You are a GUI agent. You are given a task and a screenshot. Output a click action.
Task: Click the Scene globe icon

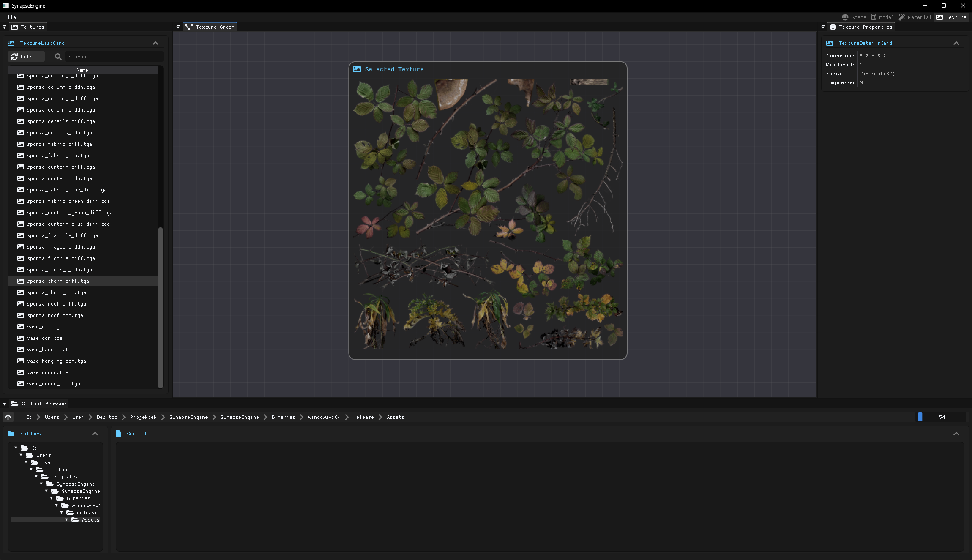click(x=845, y=17)
